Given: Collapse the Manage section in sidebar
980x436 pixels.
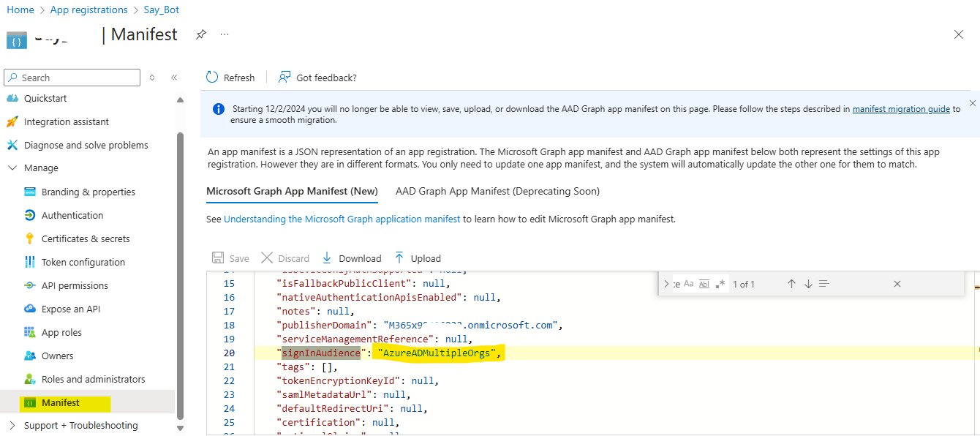Looking at the screenshot, I should pos(12,168).
